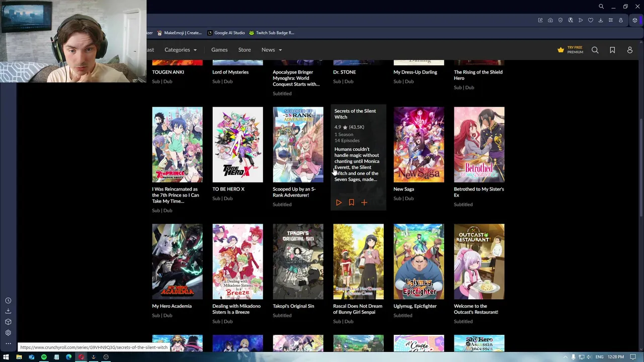644x362 pixels.
Task: Open the New Saga poster
Action: [419, 144]
